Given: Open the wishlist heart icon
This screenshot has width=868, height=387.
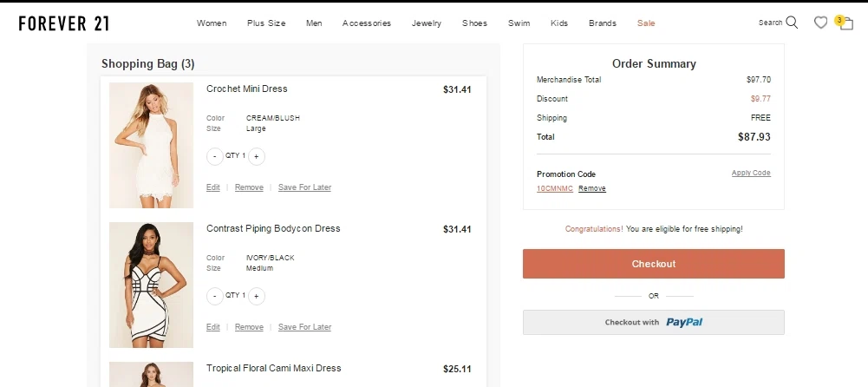Looking at the screenshot, I should 820,23.
